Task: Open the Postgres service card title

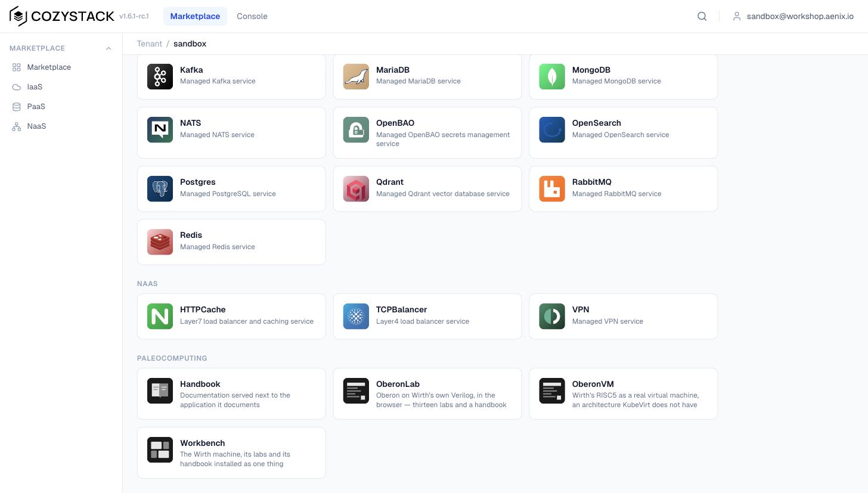Action: (198, 182)
